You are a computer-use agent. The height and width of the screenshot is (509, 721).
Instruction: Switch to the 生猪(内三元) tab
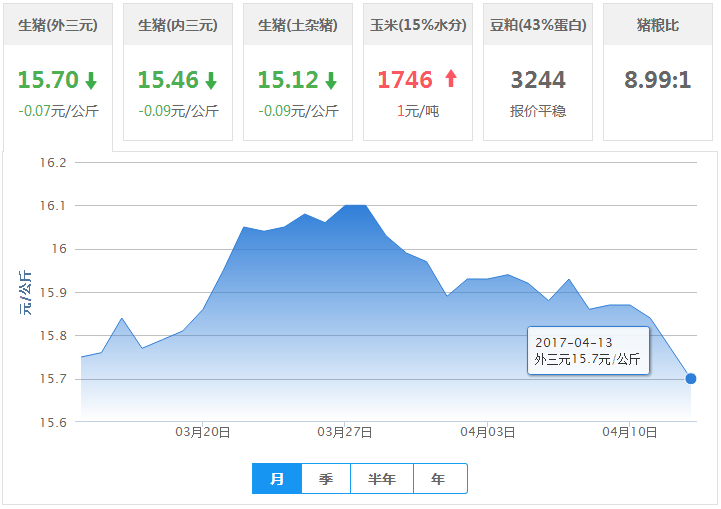[x=178, y=25]
